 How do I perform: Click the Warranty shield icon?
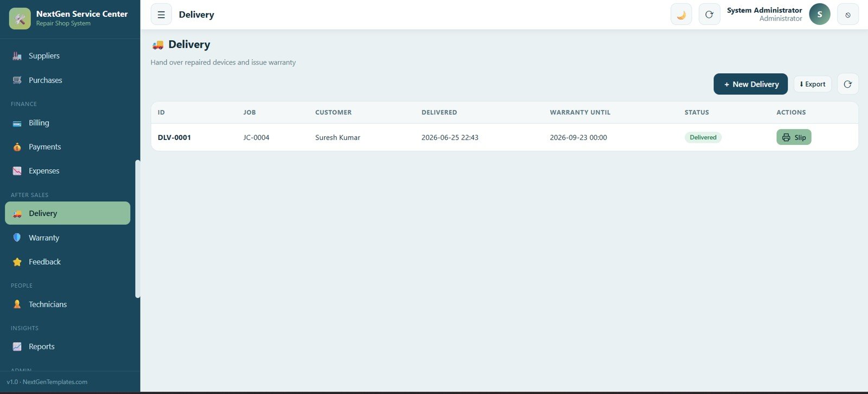coord(17,238)
